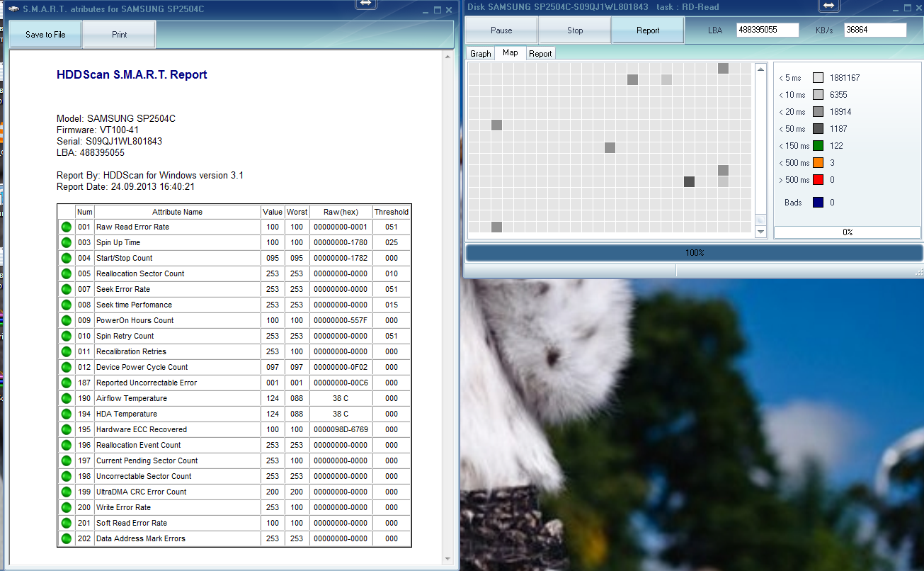Screen dimensions: 924x571
Task: Click the green status icon for Reported Uncorrectable Error
Action: (x=67, y=383)
